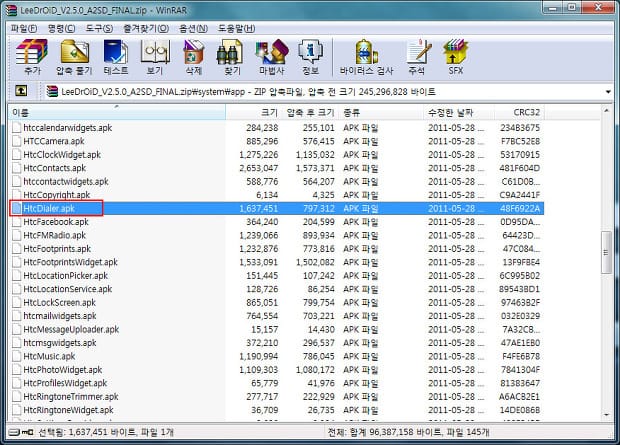620x445 pixels.
Task: Click the vertical scrollbar down arrow
Action: [x=607, y=413]
